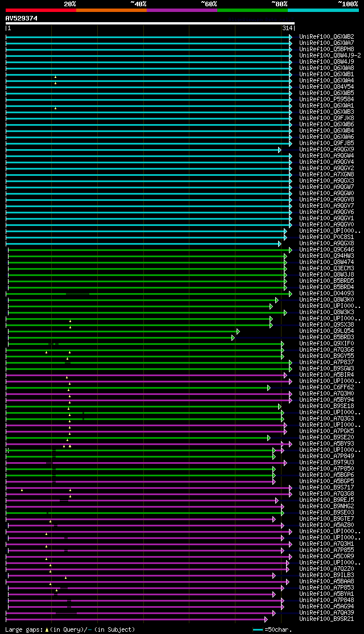The width and height of the screenshot is (364, 634).
Task: Select the UniRef100_A5BYA1 label
Action: 326,594
